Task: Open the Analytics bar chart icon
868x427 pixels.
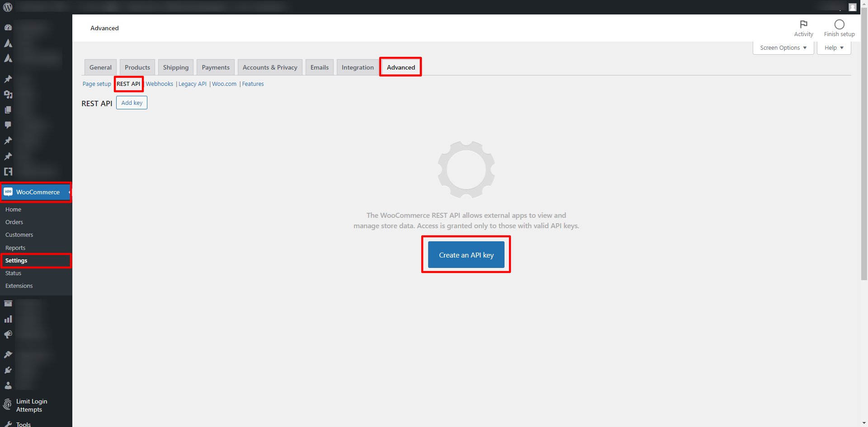Action: [8, 319]
